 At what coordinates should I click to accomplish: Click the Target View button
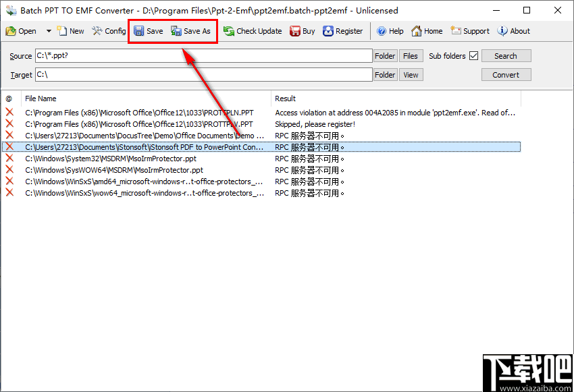(x=411, y=74)
